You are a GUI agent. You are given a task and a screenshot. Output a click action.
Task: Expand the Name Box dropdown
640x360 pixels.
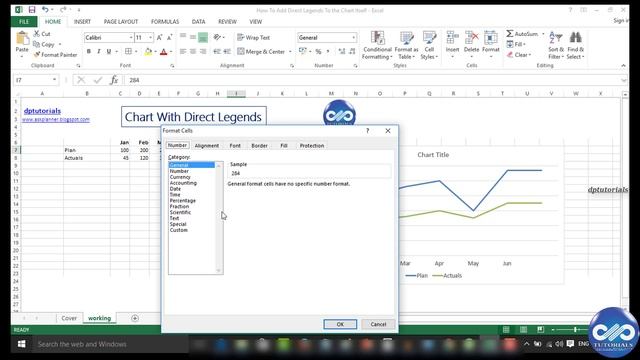54,80
